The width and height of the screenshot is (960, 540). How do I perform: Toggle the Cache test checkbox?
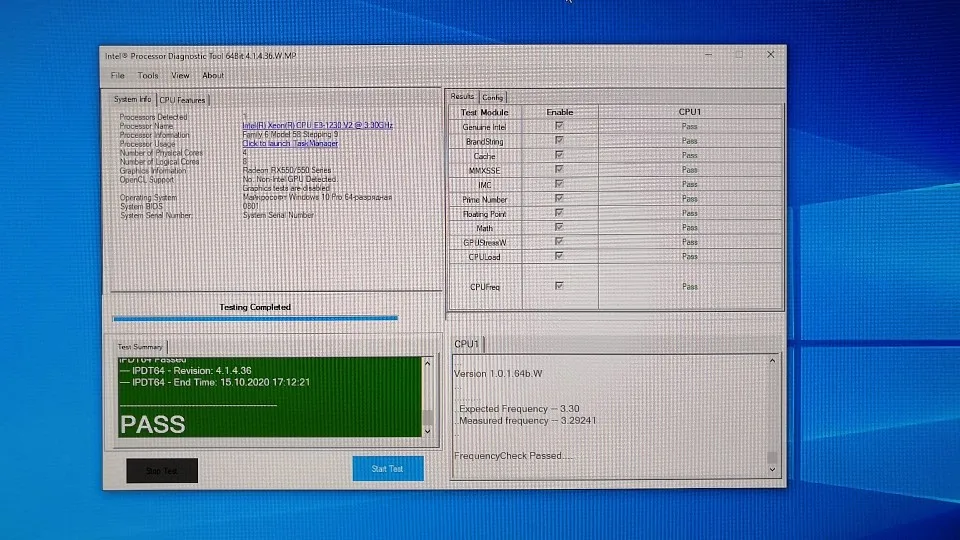[x=559, y=155]
